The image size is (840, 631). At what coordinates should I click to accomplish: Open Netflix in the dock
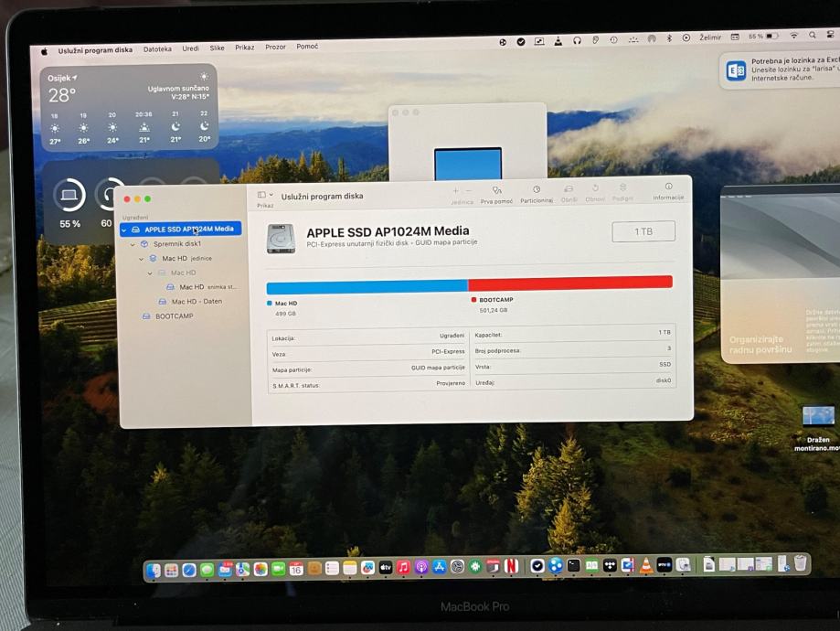pos(511,565)
